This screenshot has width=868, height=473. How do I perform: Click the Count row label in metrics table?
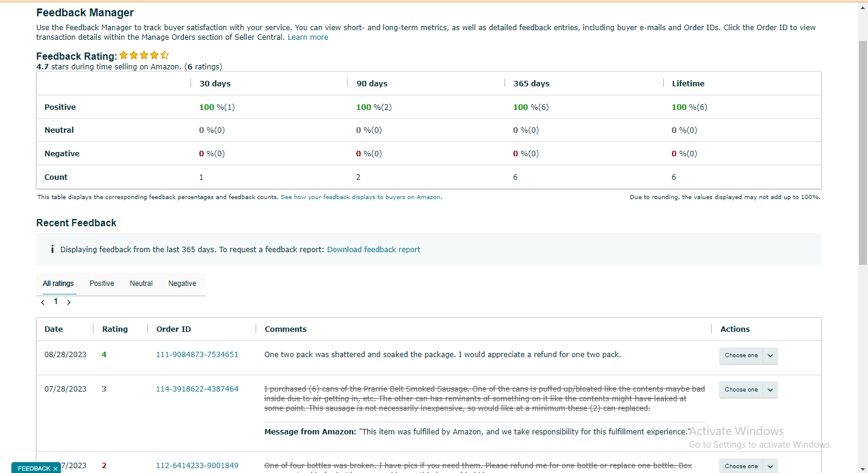point(56,177)
